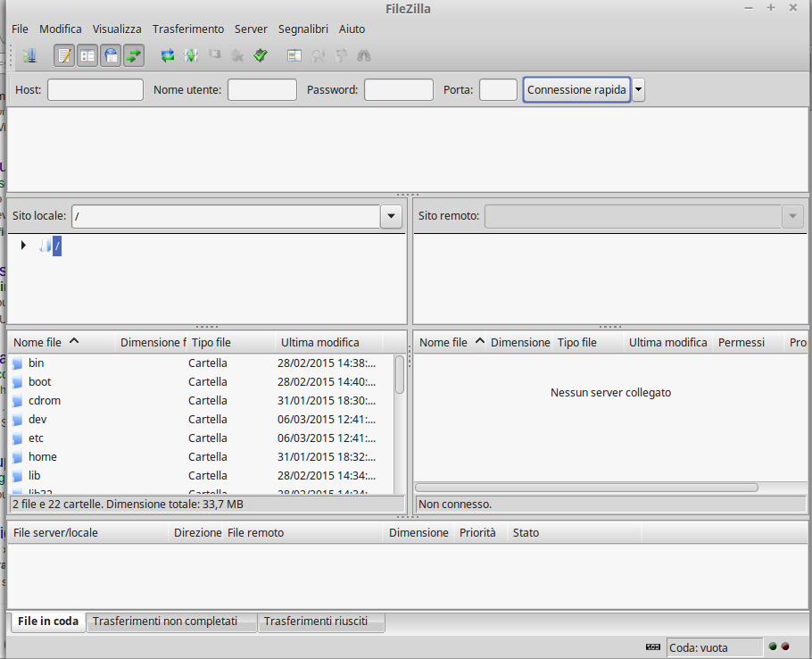
Task: Focus the Host input field
Action: click(x=95, y=89)
